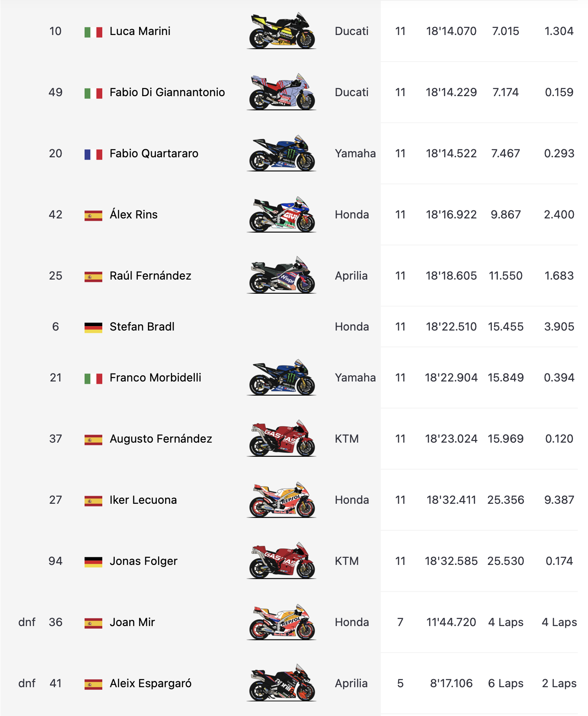This screenshot has width=588, height=716.
Task: Select rider name Aleix Espargaró
Action: coord(151,683)
